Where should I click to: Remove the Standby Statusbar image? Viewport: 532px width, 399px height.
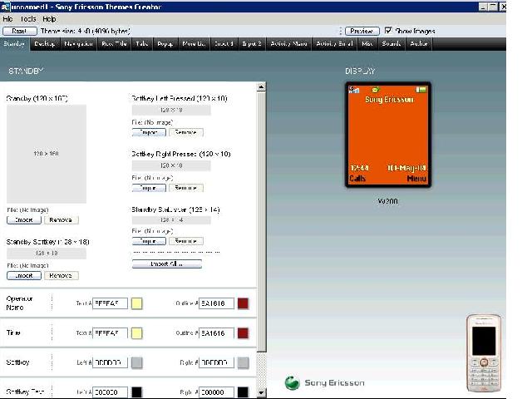pyautogui.click(x=186, y=241)
